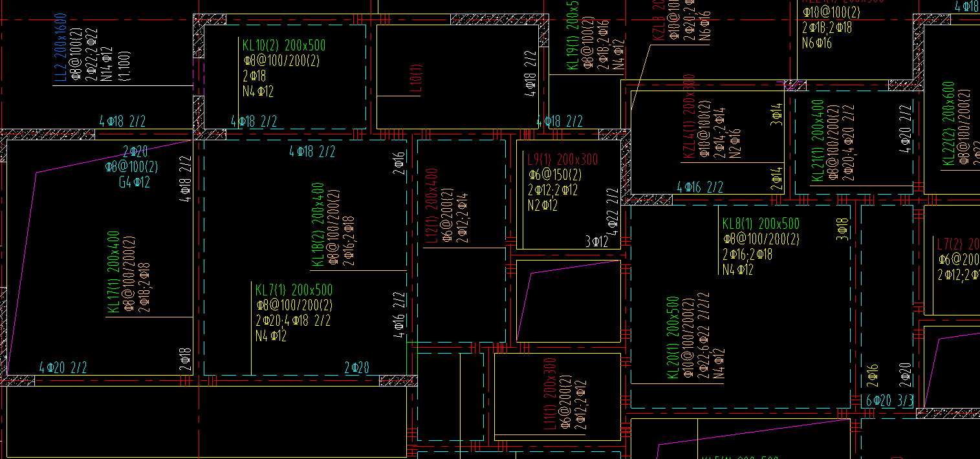Select the vertical KL21(1) 200x400 label

(x=818, y=140)
